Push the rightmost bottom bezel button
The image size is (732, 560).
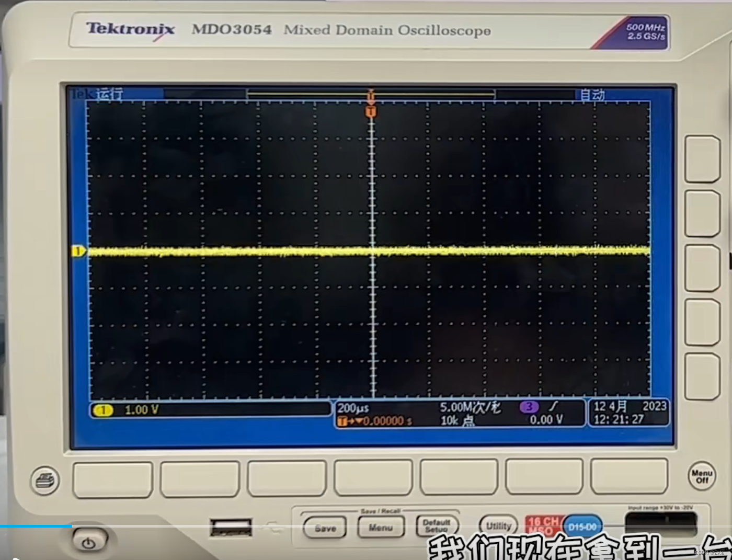coord(629,476)
